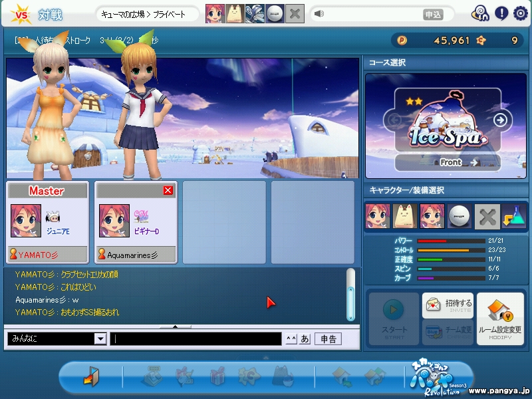
Task: Toggle the あ input mode button
Action: (x=305, y=338)
